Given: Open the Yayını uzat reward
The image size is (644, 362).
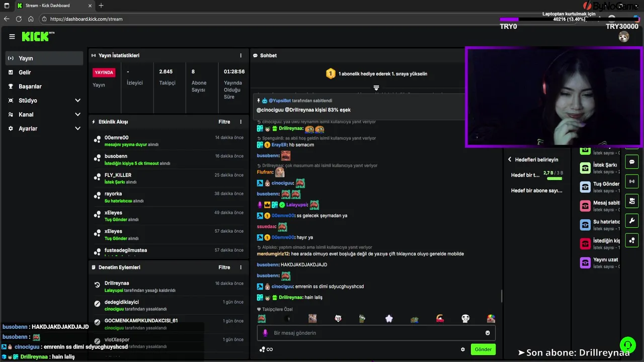Looking at the screenshot, I should [600, 263].
